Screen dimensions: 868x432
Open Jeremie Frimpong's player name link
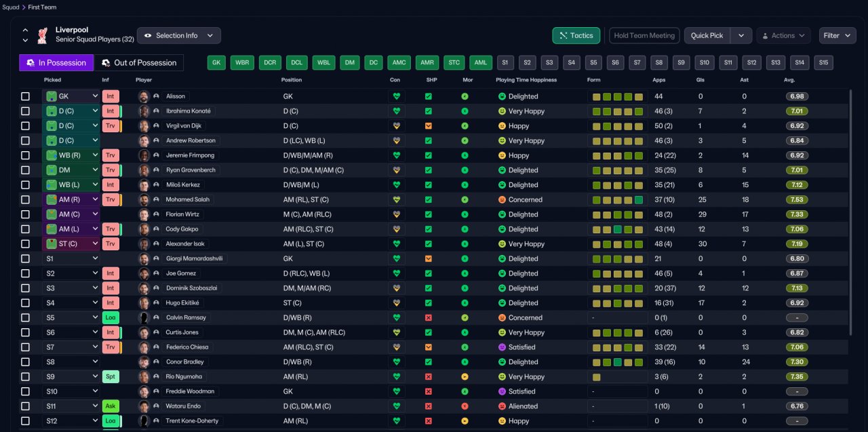point(191,155)
